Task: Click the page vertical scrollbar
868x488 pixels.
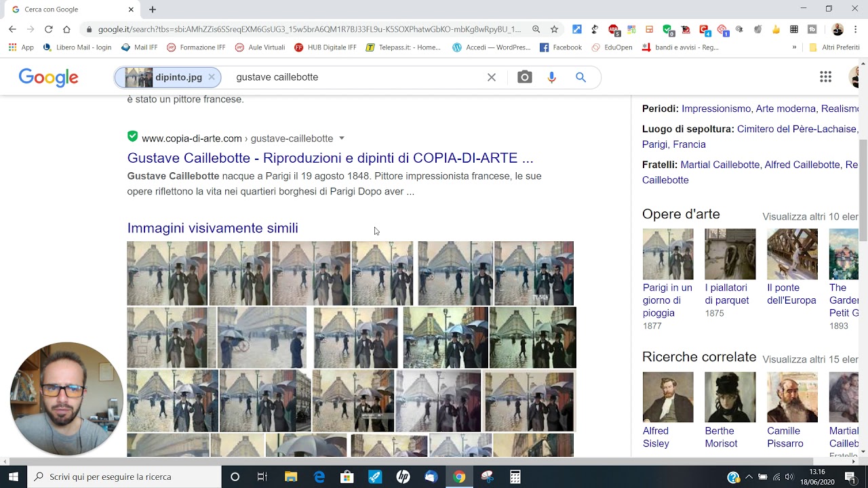Action: tap(863, 190)
